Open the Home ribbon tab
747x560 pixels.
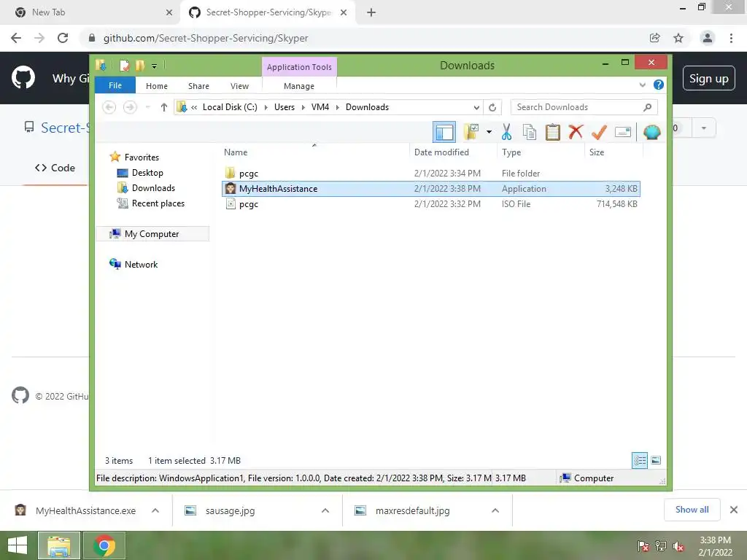[157, 86]
